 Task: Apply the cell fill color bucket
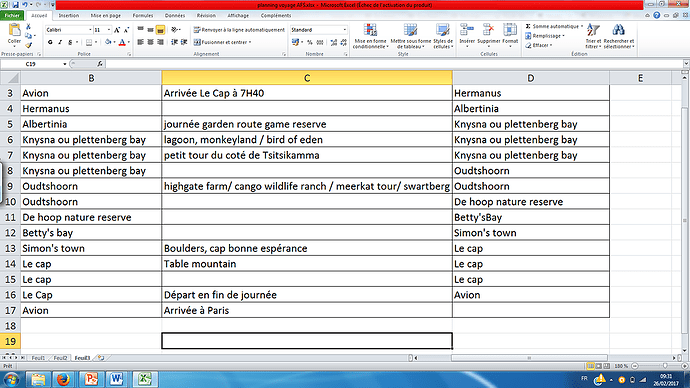[x=108, y=42]
